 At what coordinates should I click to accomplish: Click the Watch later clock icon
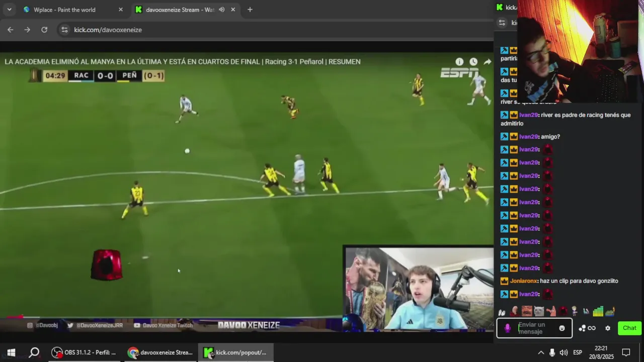[x=473, y=61]
